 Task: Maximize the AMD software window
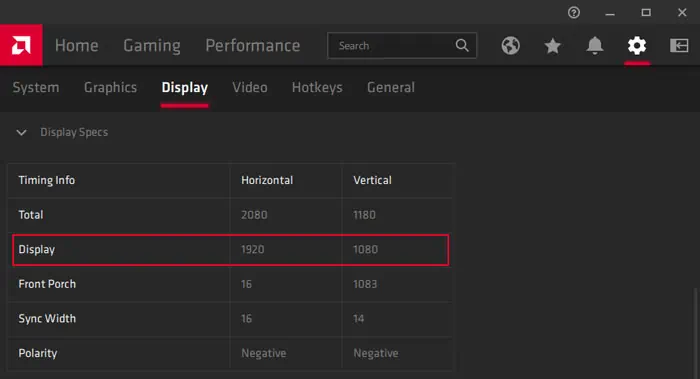click(646, 12)
